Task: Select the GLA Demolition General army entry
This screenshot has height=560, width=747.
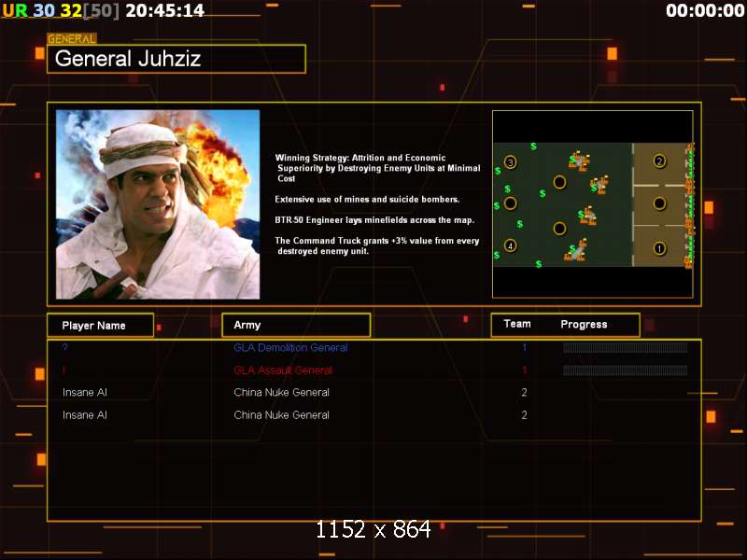Action: tap(290, 347)
